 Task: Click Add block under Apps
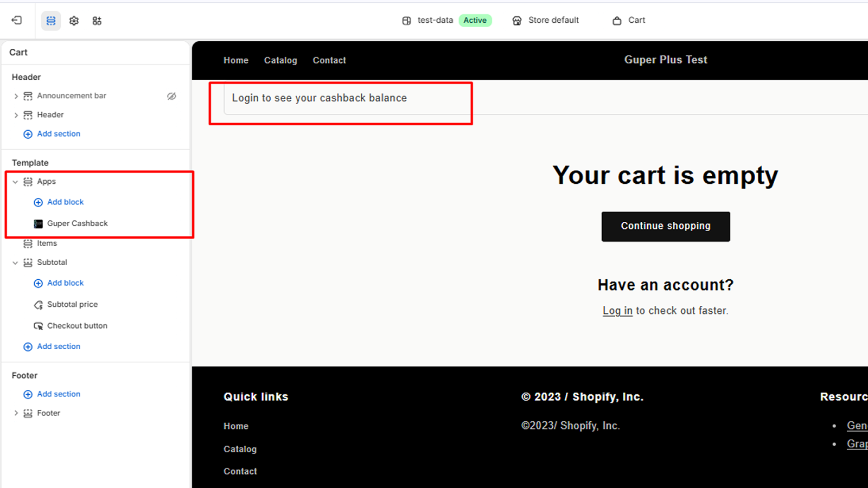[66, 202]
